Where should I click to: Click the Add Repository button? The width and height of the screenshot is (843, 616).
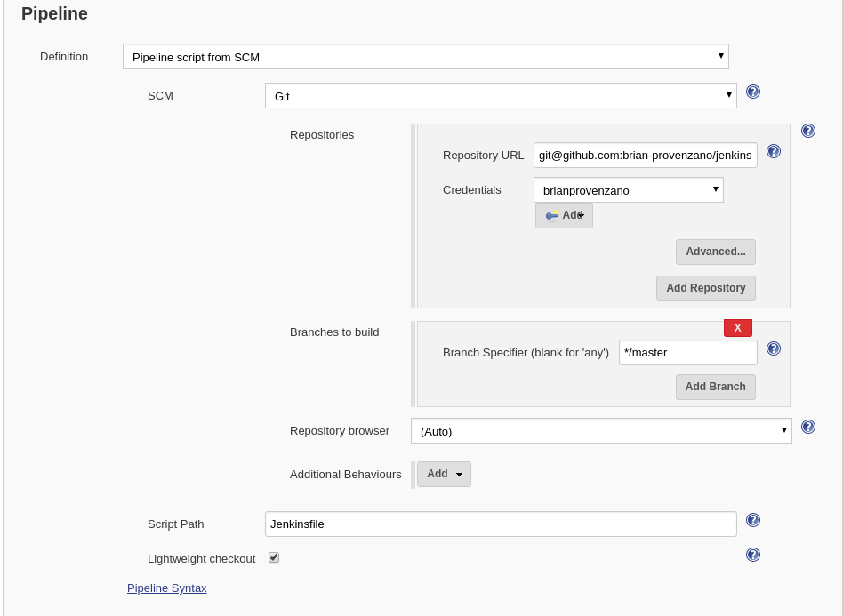pyautogui.click(x=706, y=289)
